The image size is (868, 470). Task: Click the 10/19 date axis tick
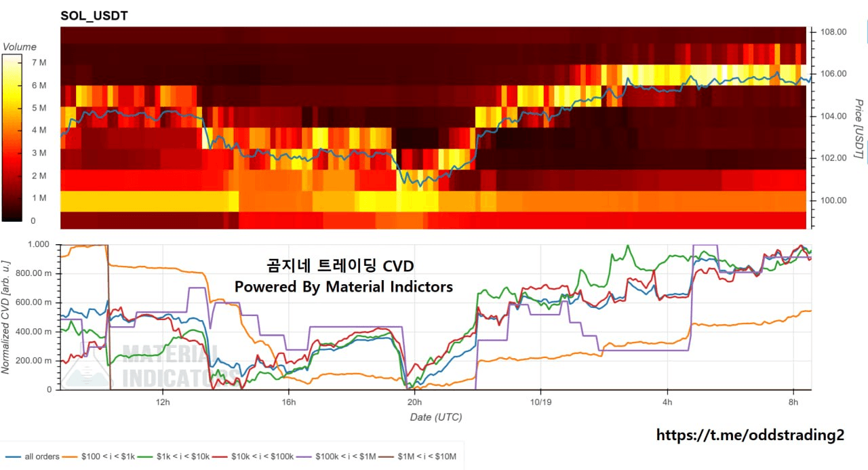click(540, 402)
